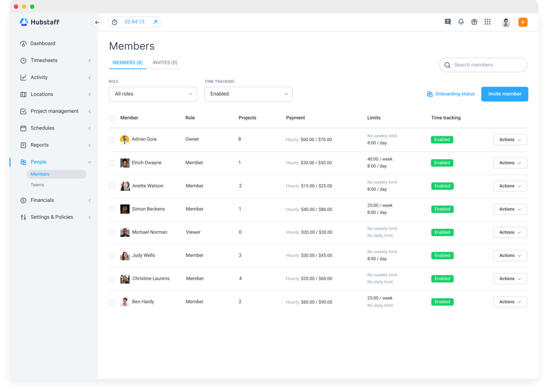The height and width of the screenshot is (392, 548).
Task: Switch to the Members (8) tab
Action: tap(128, 63)
